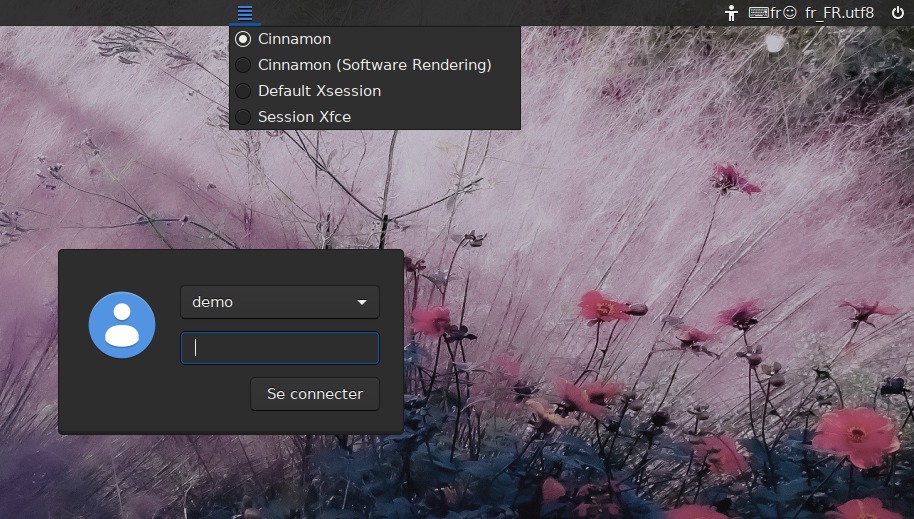The width and height of the screenshot is (914, 519).
Task: Click the blue user avatar picture
Action: [x=122, y=325]
